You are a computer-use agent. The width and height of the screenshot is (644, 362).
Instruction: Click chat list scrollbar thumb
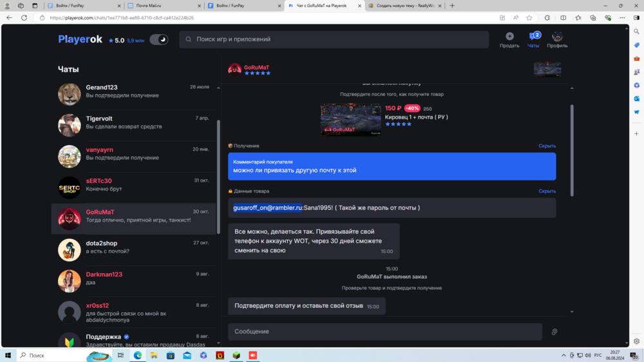click(218, 176)
